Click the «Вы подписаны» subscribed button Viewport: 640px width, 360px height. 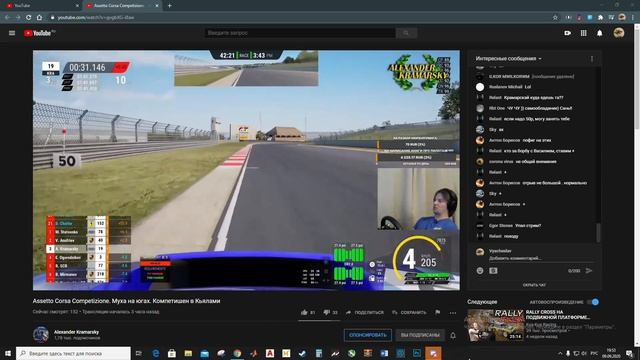[x=420, y=335]
